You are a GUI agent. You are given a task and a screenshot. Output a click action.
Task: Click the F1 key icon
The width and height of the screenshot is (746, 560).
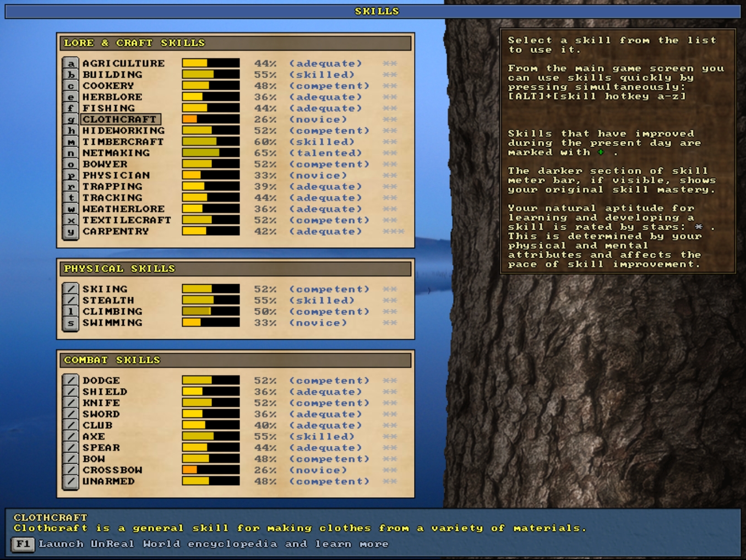(23, 544)
